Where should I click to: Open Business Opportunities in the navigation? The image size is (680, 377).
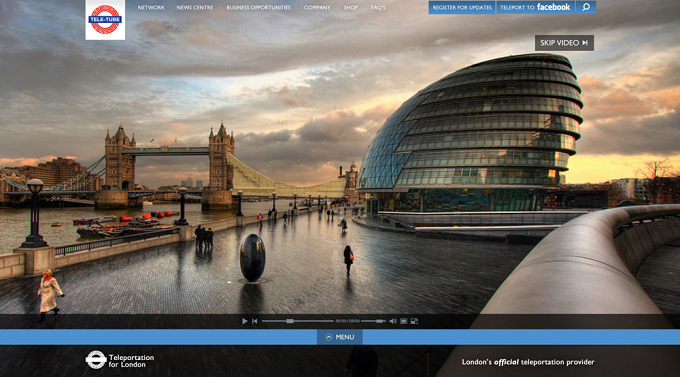point(258,7)
